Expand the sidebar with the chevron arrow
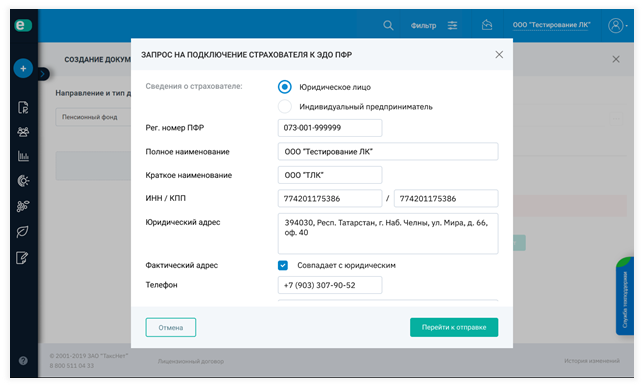Viewport: 644px width, 387px height. tap(43, 74)
